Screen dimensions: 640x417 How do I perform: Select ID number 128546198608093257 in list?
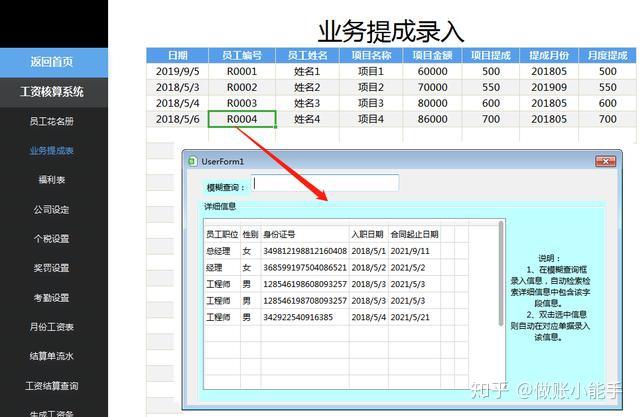[x=305, y=284]
